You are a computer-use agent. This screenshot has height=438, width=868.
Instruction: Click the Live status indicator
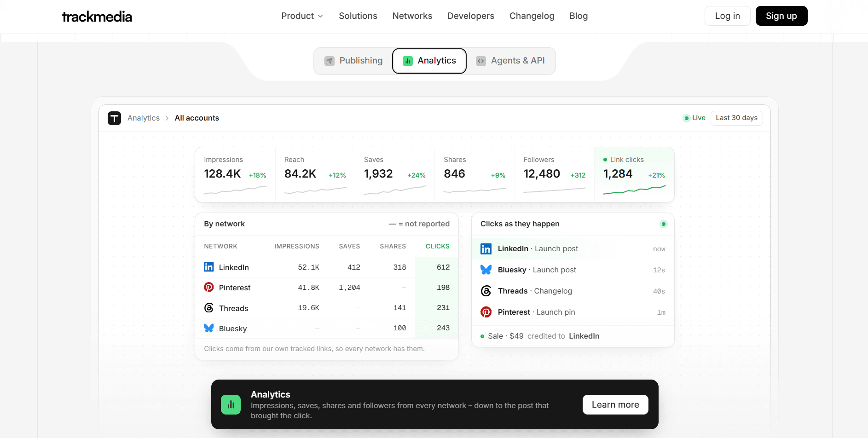[694, 118]
